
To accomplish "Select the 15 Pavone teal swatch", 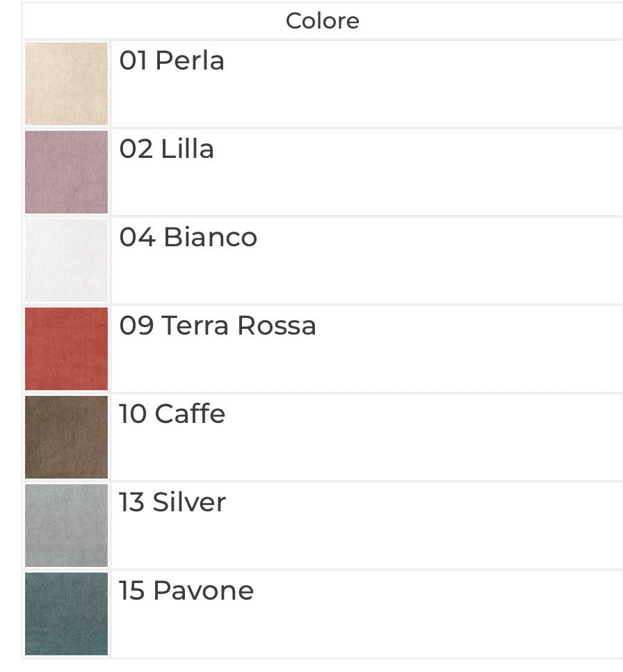I will pyautogui.click(x=67, y=614).
